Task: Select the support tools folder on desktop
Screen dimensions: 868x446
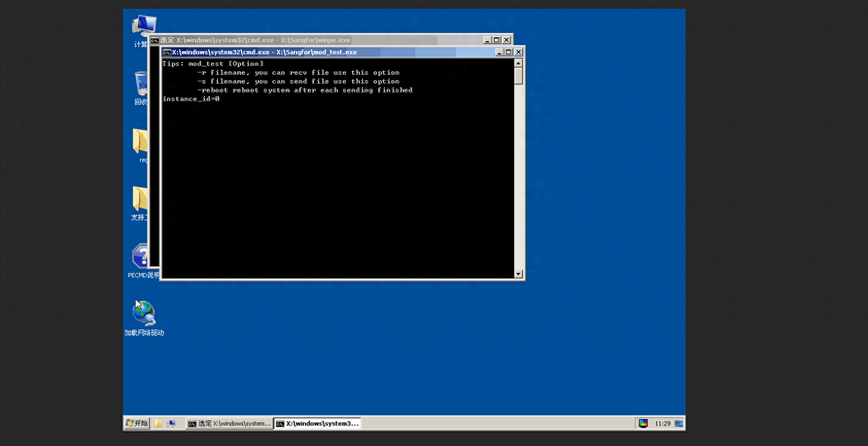Action: pyautogui.click(x=140, y=199)
